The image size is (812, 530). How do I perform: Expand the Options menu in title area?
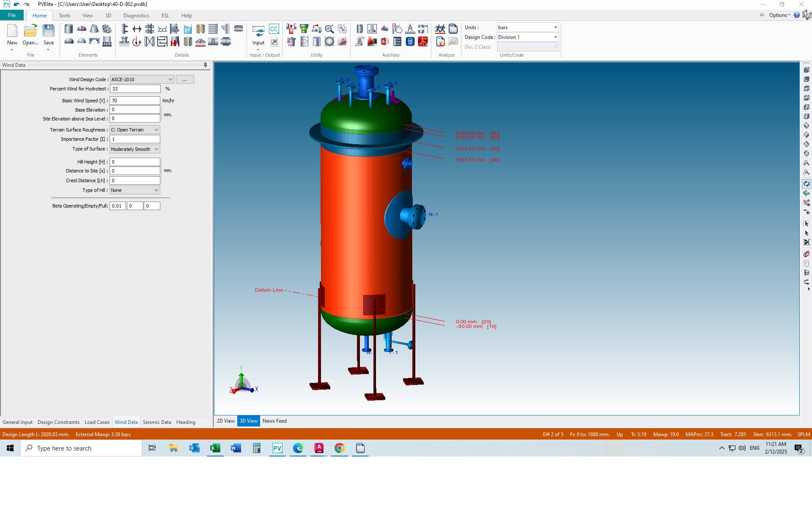(x=779, y=15)
